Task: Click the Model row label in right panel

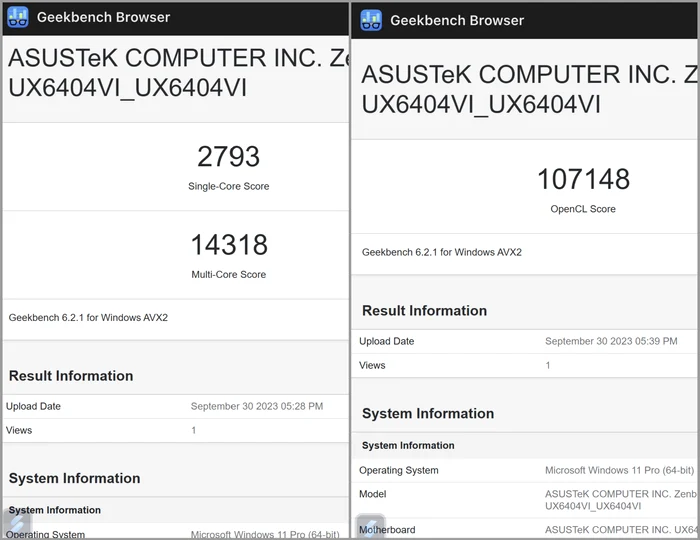Action: tap(372, 494)
